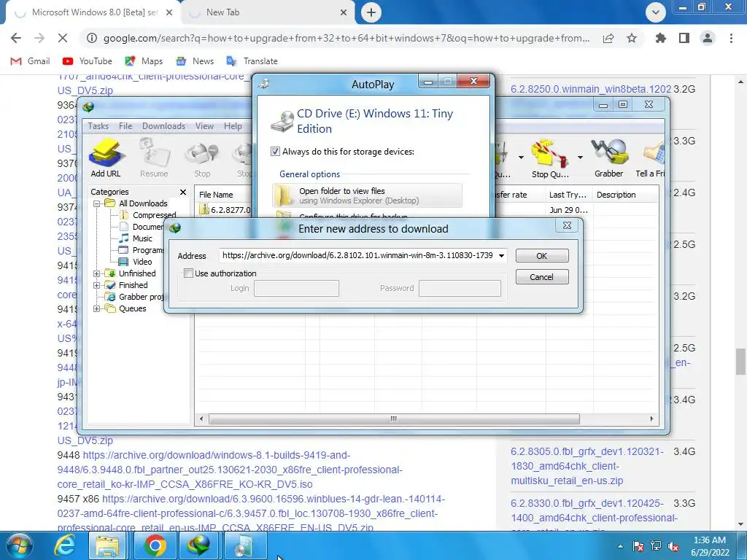Expand the Finished category
This screenshot has height=560, width=747.
click(x=97, y=285)
